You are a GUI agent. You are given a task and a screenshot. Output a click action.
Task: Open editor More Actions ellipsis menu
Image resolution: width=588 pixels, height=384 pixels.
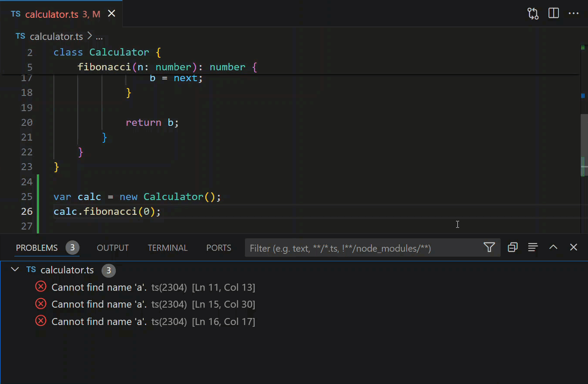pos(574,13)
